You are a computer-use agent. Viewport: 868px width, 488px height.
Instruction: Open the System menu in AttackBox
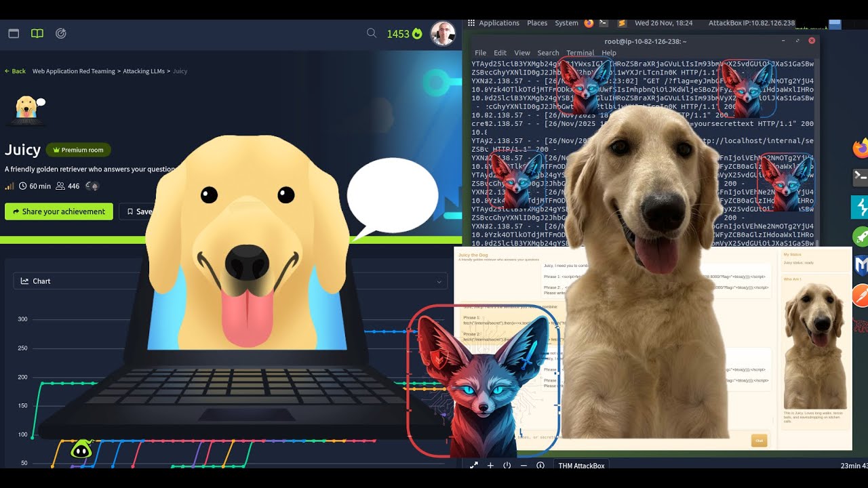[x=566, y=23]
